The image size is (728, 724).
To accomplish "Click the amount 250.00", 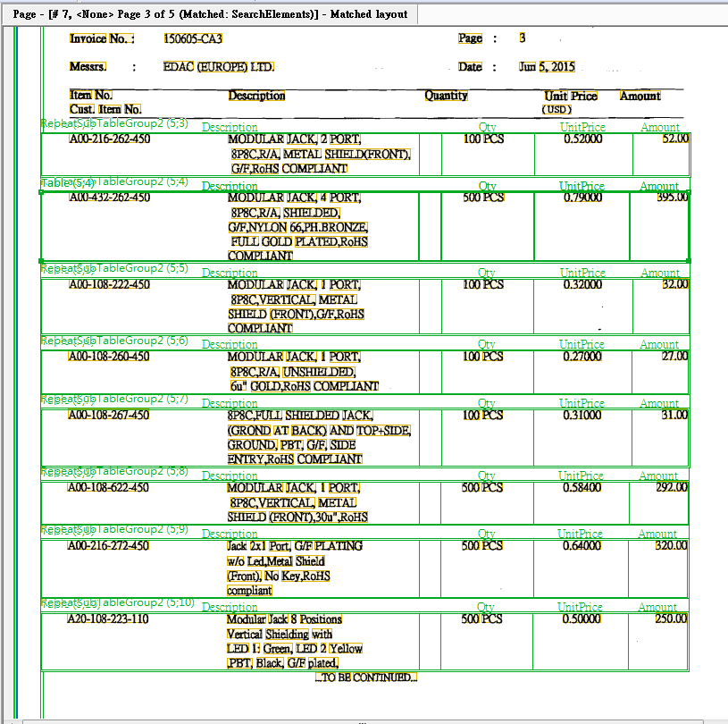I will coord(671,619).
